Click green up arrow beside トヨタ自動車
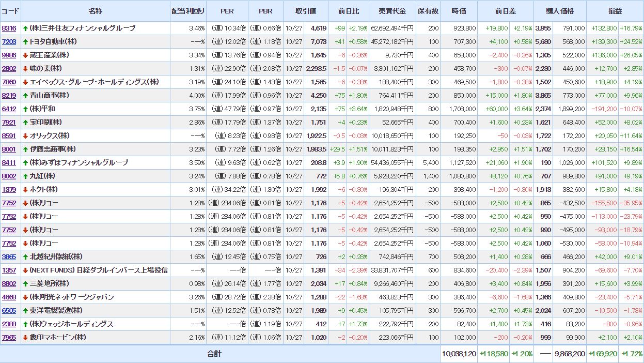644x363 pixels. [25, 41]
